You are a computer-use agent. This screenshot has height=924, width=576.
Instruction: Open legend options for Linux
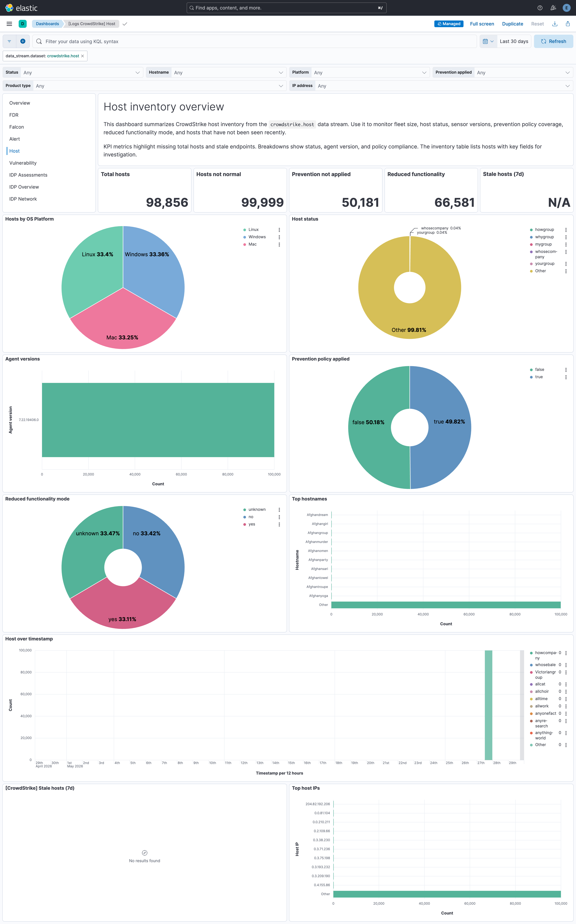[279, 230]
